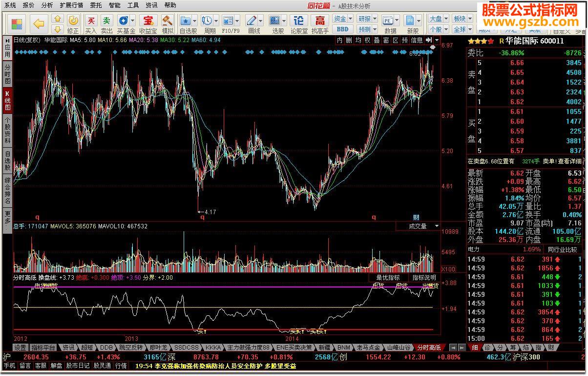The height and width of the screenshot is (376, 588).
Task: Open the 指标平台 tab
Action: tap(43, 348)
